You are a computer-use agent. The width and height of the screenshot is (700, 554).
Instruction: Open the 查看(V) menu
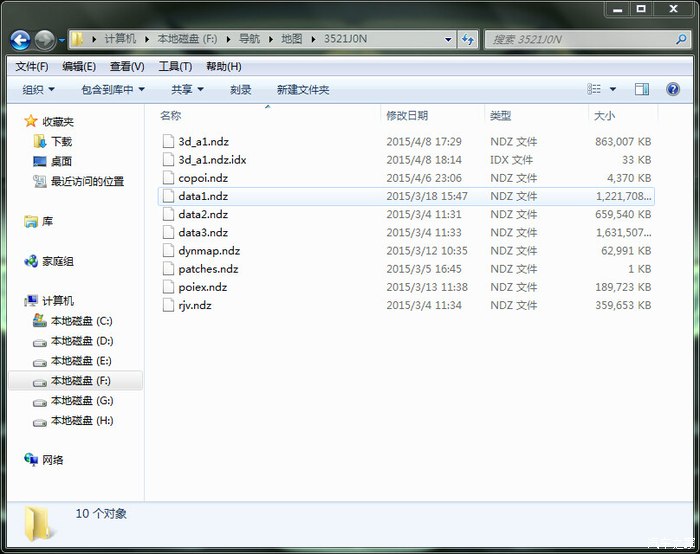[127, 66]
